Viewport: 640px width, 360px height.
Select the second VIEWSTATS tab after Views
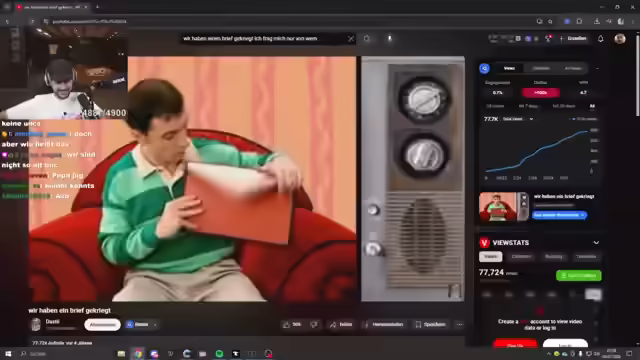521,257
